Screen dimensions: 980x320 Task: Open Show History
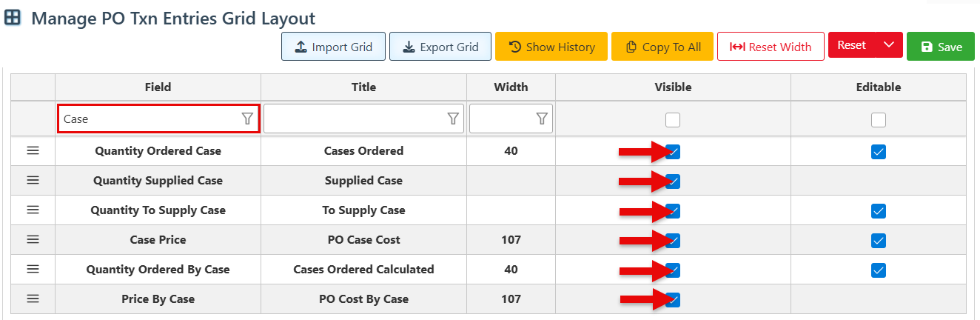[x=551, y=47]
